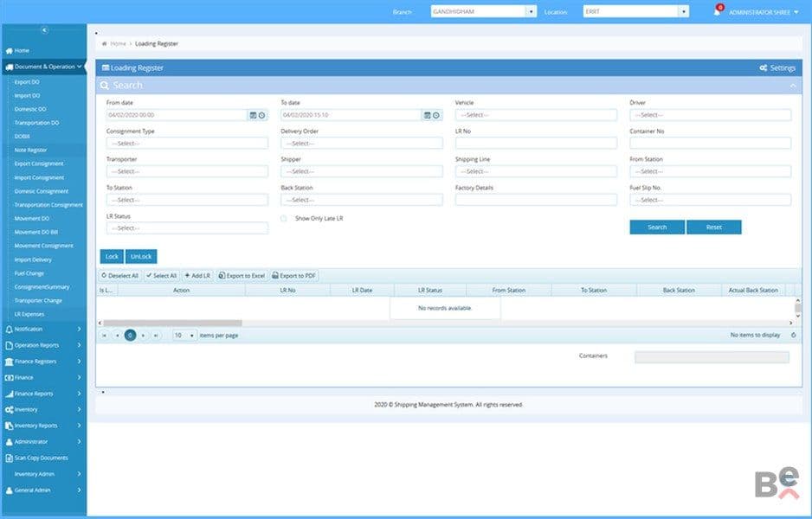The image size is (812, 519).
Task: Collapse the sidebar with the arrow icon
Action: click(44, 30)
